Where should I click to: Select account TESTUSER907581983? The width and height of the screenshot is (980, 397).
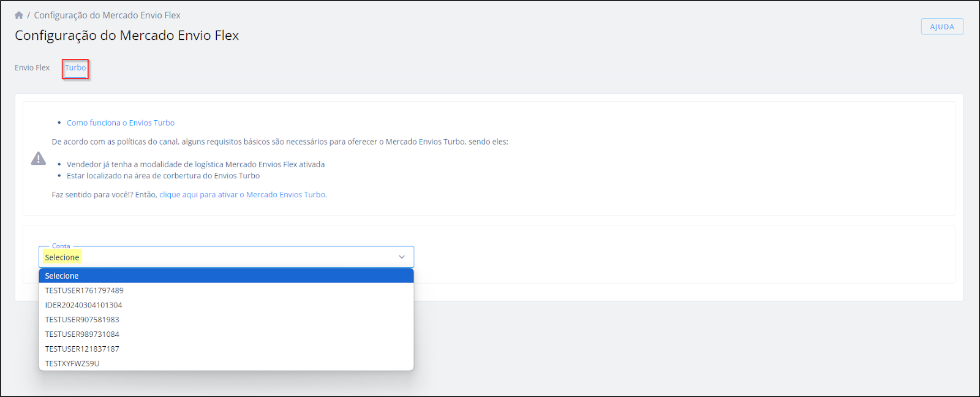coord(226,320)
